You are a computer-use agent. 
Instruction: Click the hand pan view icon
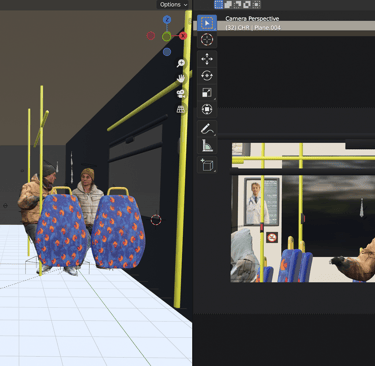181,78
